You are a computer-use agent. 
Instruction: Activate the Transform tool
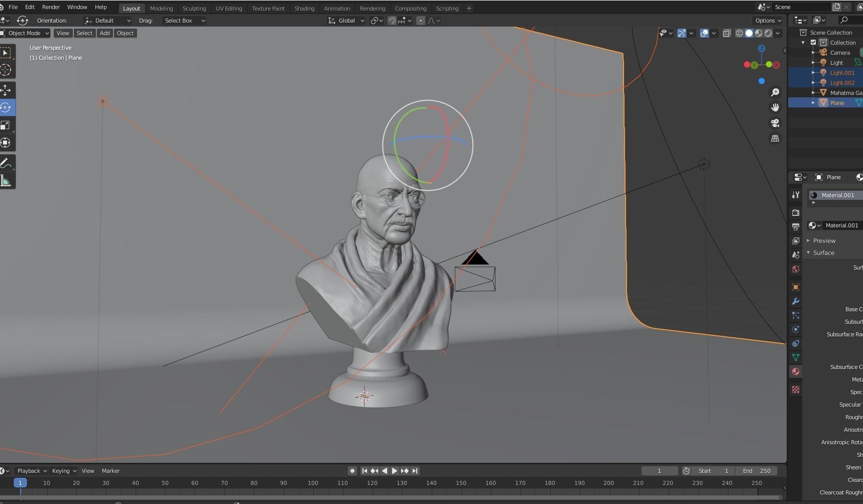pos(6,143)
